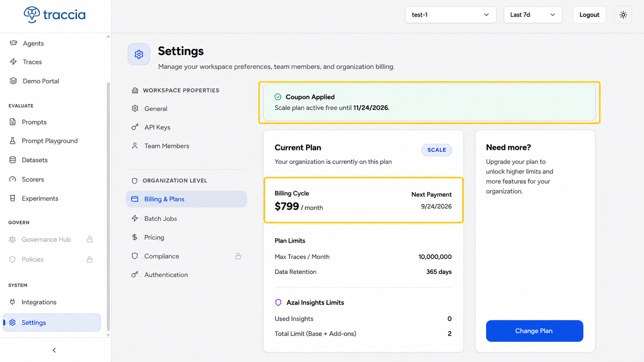Click the "Total Limit (Base + Add-ons)" label
The height and width of the screenshot is (362, 644).
tap(315, 334)
